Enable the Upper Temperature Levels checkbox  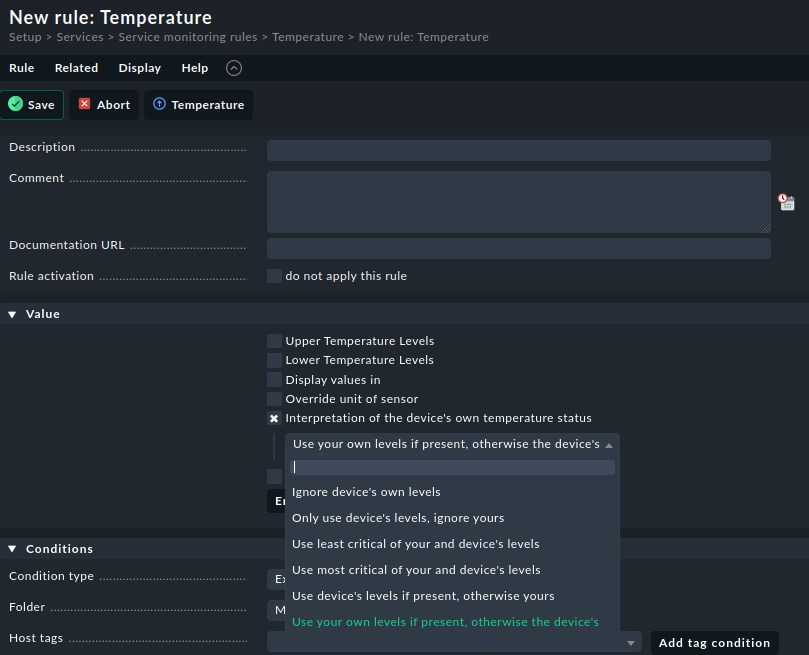click(274, 340)
